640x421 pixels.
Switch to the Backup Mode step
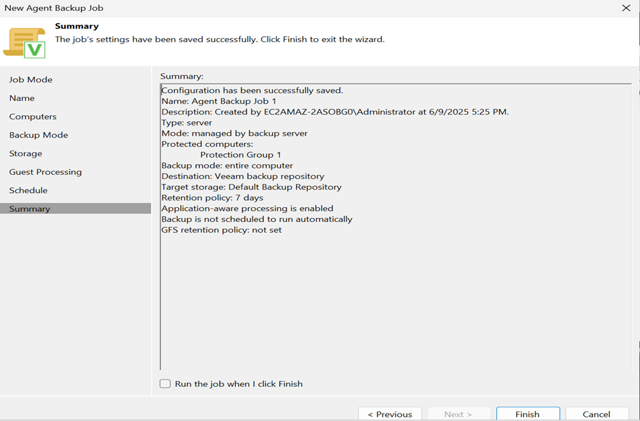pyautogui.click(x=38, y=135)
